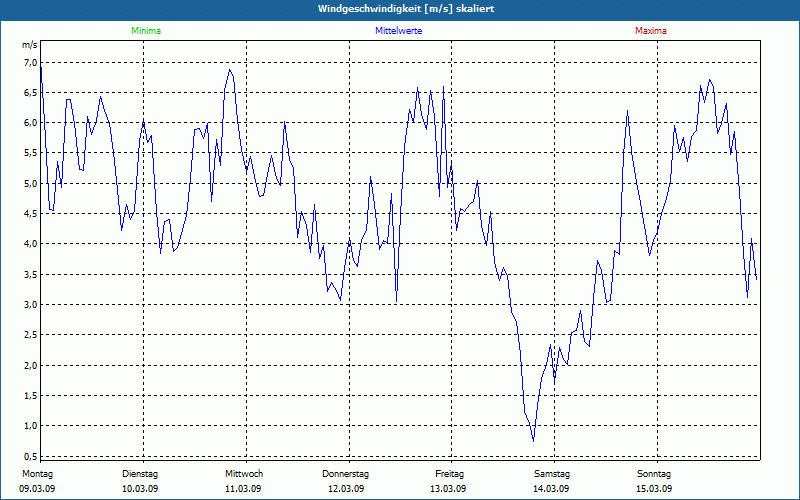Screen dimensions: 800x500
Task: Click the 14.03.09 date label
Action: point(551,489)
